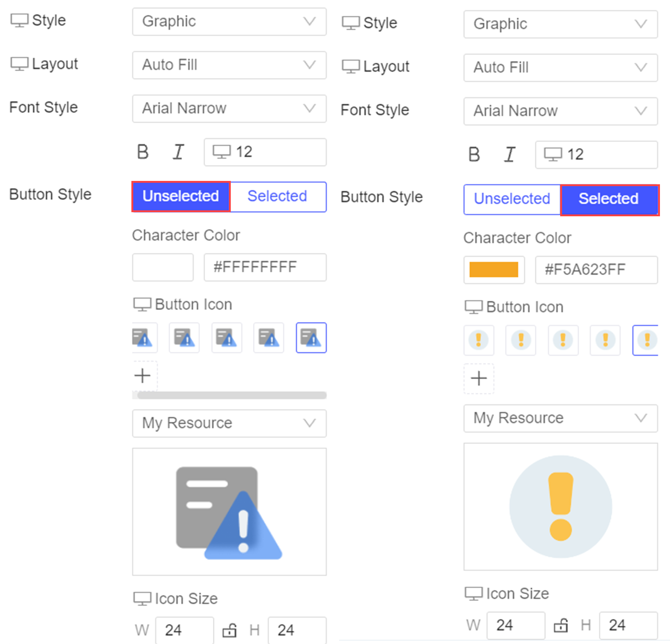Click the orange Character Color swatch
The height and width of the screenshot is (644, 670).
click(494, 270)
